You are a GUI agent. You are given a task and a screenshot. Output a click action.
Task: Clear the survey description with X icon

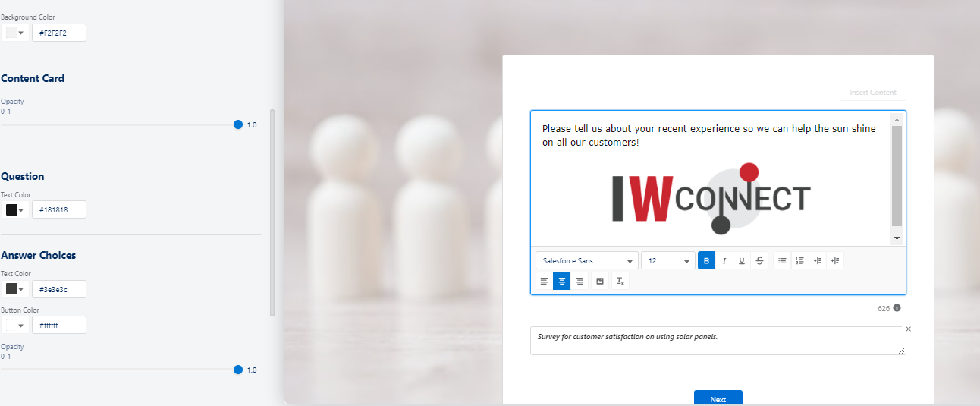tap(909, 329)
